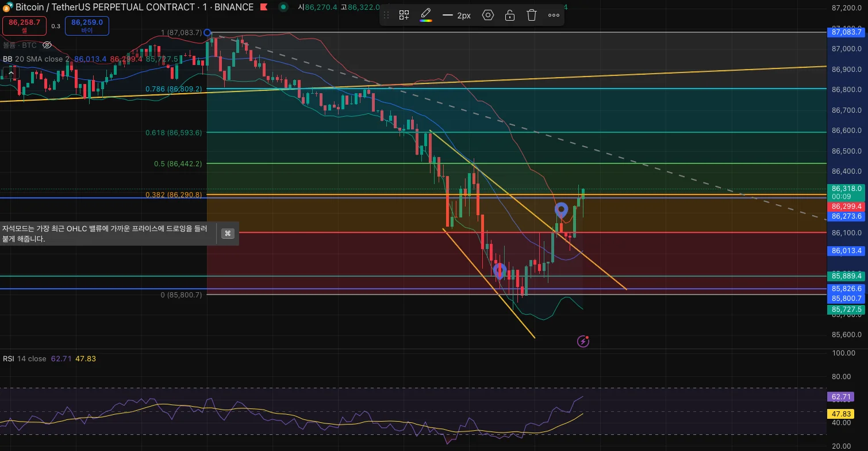Click the upper blue pin marker on chart
868x451 pixels.
[x=561, y=211]
